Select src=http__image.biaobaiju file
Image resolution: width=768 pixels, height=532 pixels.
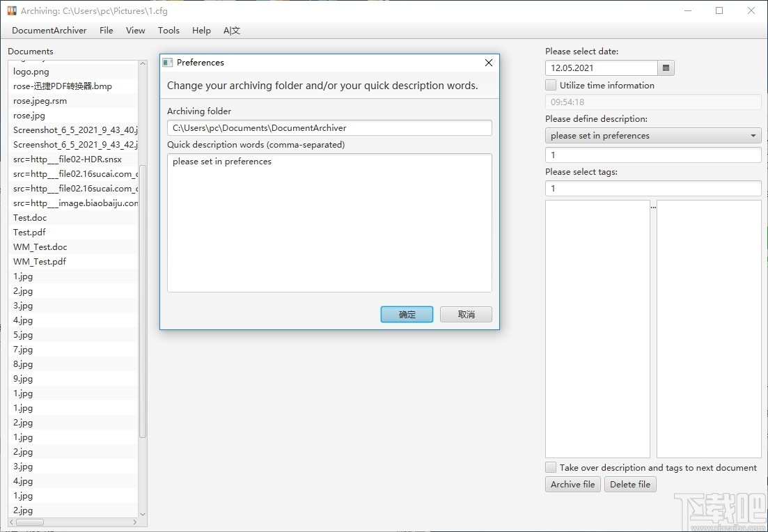74,203
